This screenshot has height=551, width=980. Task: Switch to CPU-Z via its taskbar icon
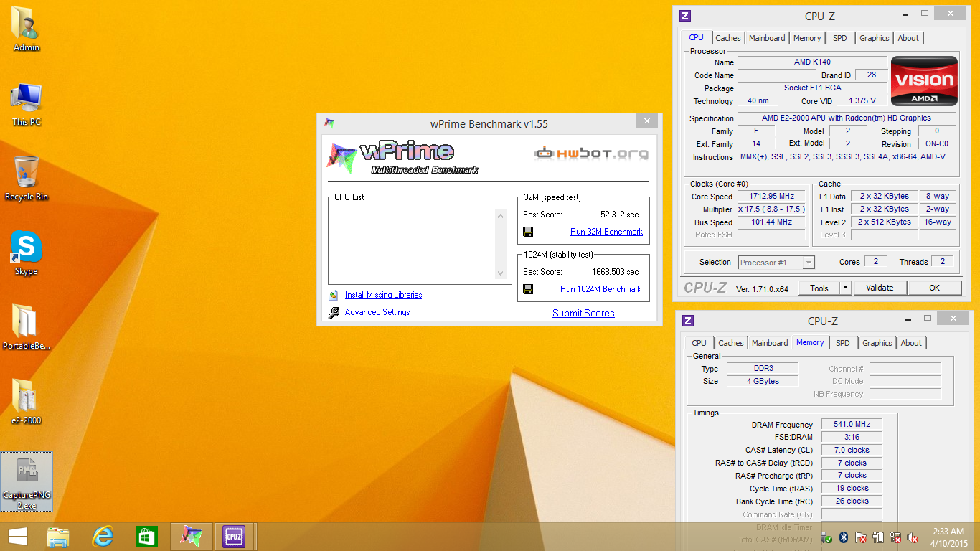(235, 537)
